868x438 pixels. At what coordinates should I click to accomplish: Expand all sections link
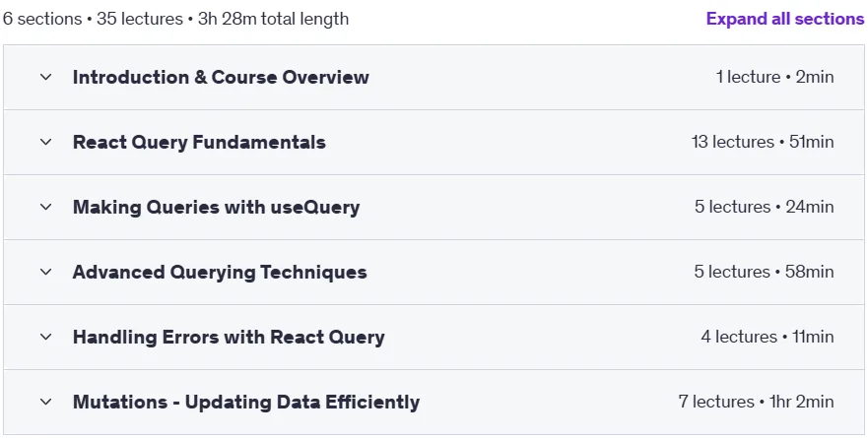pos(785,19)
